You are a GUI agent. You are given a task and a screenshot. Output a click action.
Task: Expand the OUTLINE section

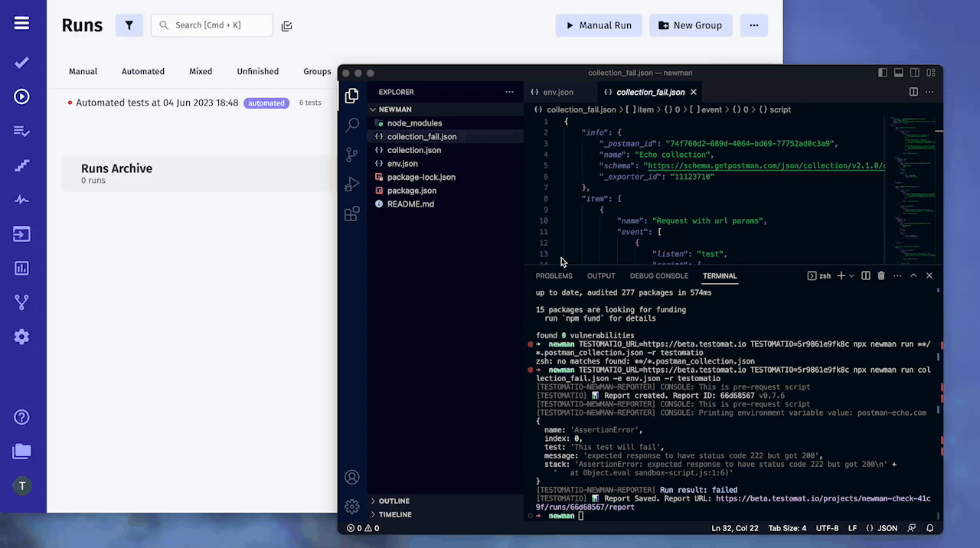click(x=445, y=501)
